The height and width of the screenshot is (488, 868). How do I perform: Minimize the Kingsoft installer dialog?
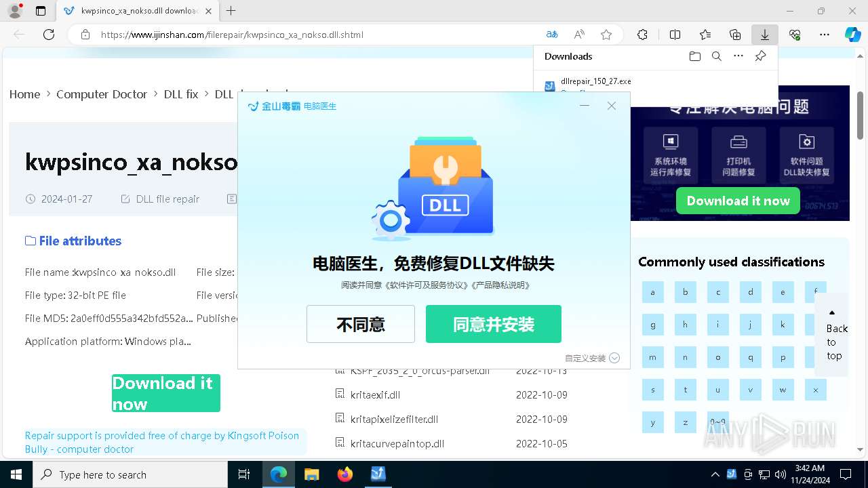pos(585,106)
